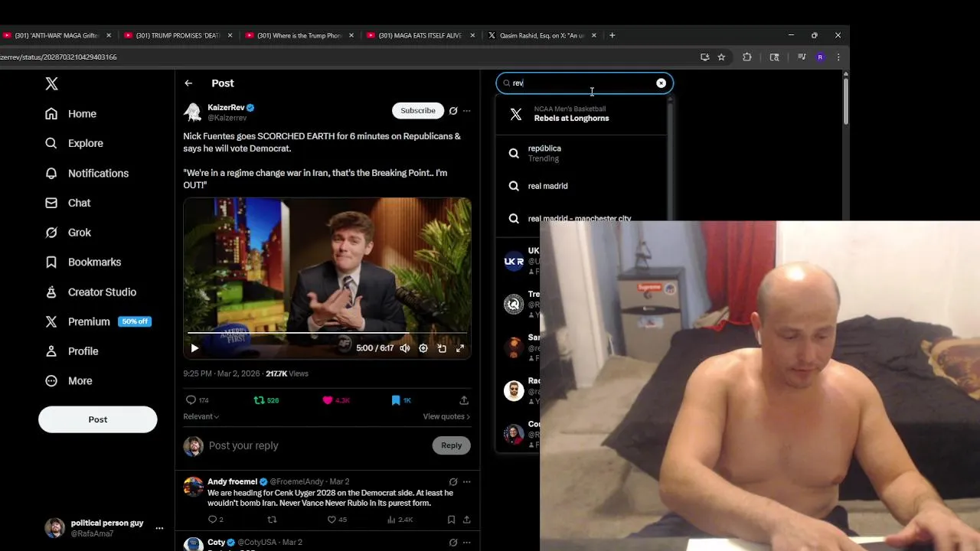
Task: Open the browser extensions puzzle icon
Action: tap(747, 57)
